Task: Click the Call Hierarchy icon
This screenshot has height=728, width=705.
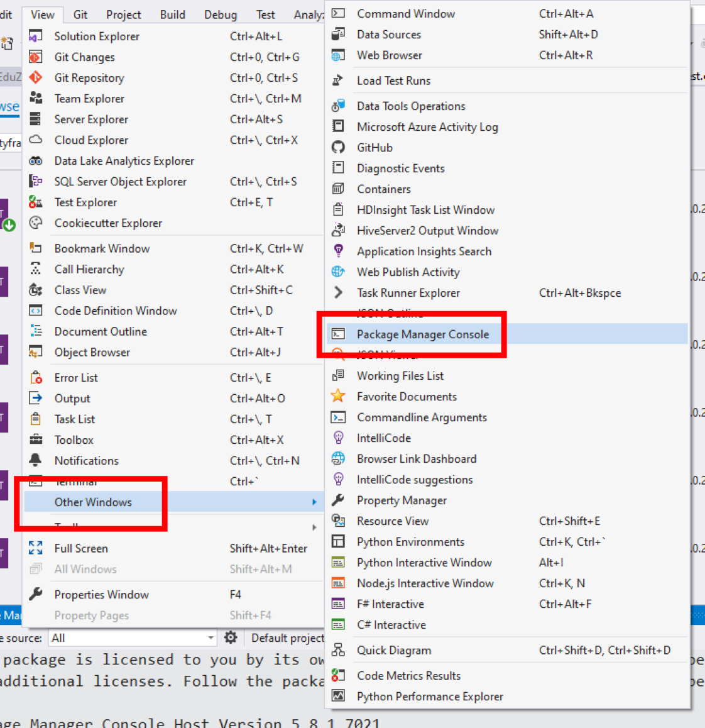Action: click(x=36, y=269)
